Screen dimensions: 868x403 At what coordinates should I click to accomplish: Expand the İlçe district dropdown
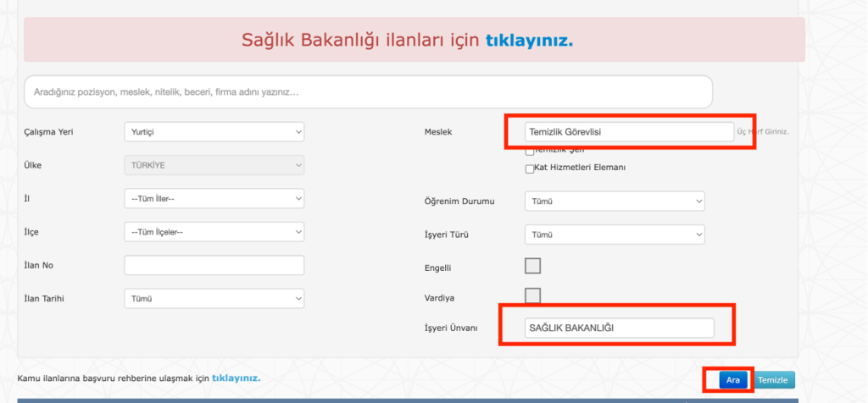tap(214, 231)
